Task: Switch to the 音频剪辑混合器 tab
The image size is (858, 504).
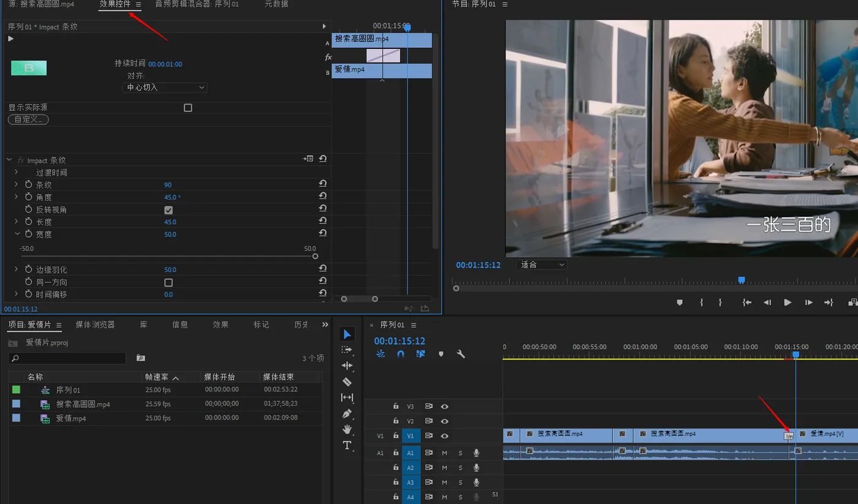Action: [197, 4]
